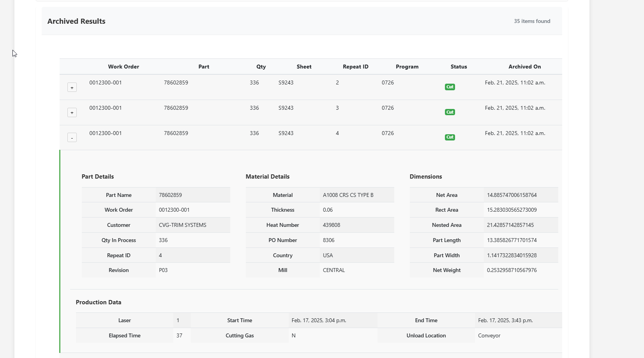Click the Cut status badge in first row
Screen dimensions: 644x358
click(450, 87)
